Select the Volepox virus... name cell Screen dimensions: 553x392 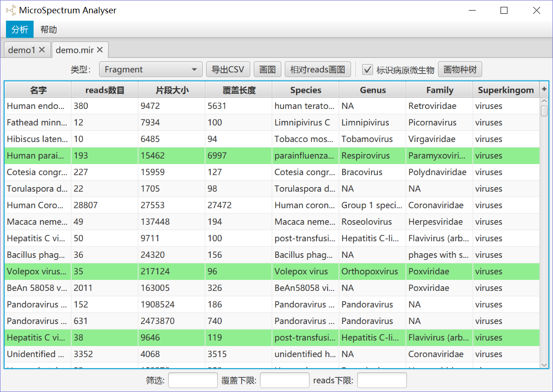(38, 272)
